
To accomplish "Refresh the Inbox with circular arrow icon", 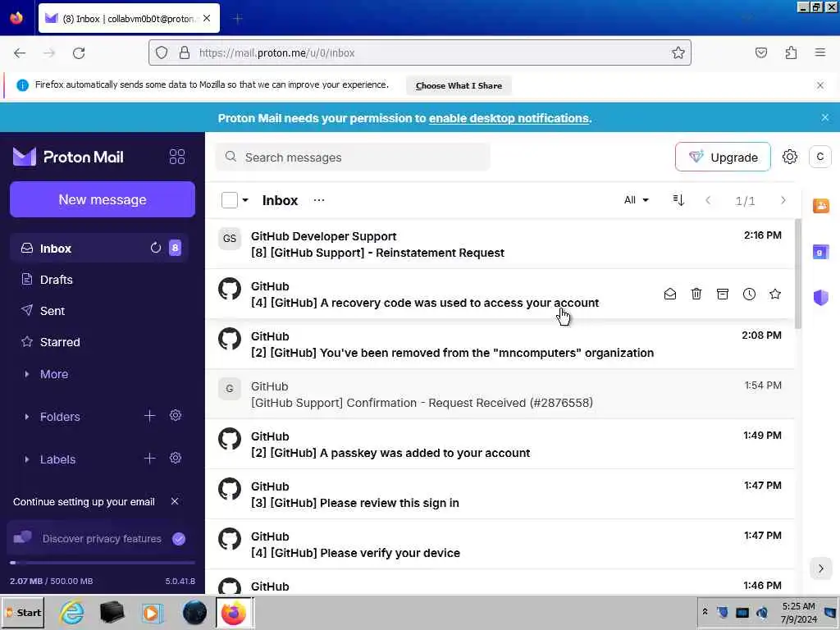I will click(x=155, y=248).
